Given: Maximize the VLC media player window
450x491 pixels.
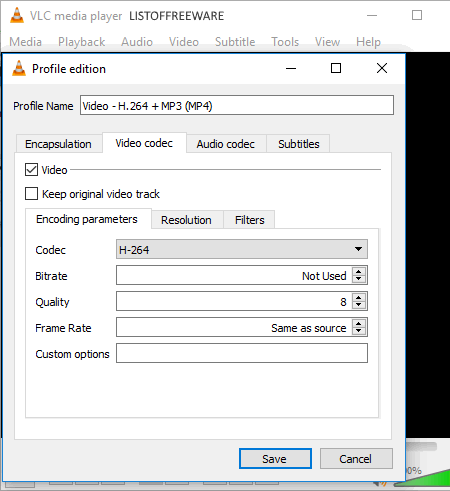Looking at the screenshot, I should click(x=417, y=15).
